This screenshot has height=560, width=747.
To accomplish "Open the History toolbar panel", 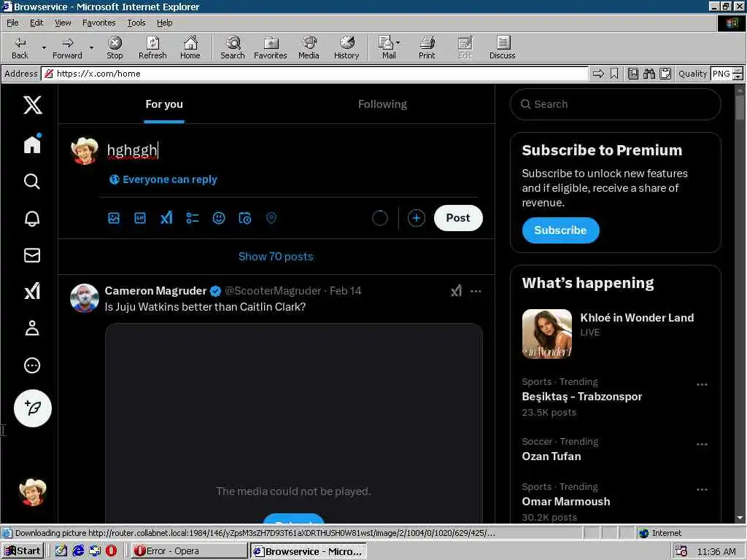I will pyautogui.click(x=347, y=47).
